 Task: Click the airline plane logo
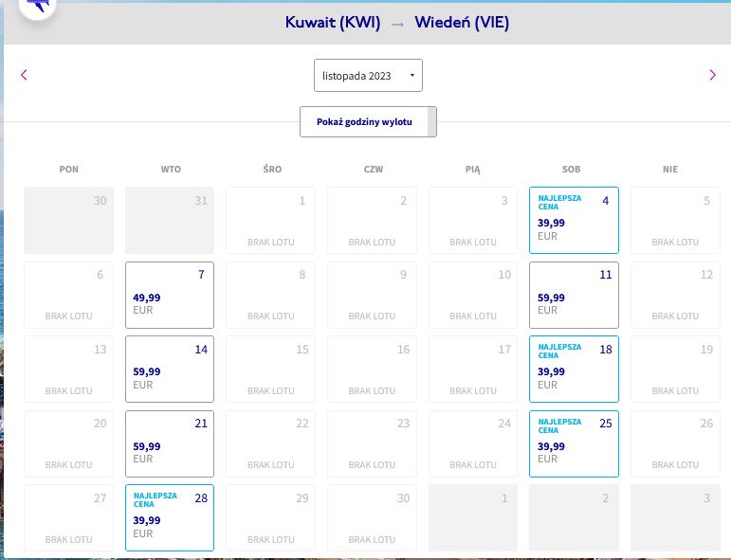tap(38, 6)
